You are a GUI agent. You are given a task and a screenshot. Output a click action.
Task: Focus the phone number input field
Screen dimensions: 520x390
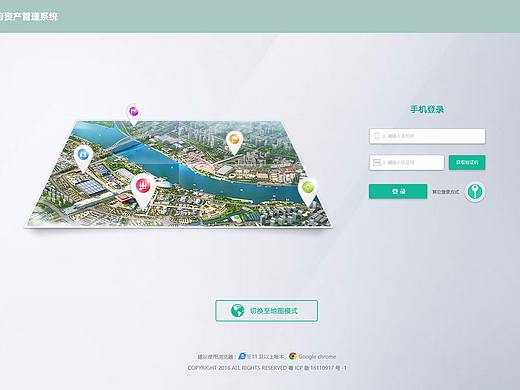coord(427,136)
